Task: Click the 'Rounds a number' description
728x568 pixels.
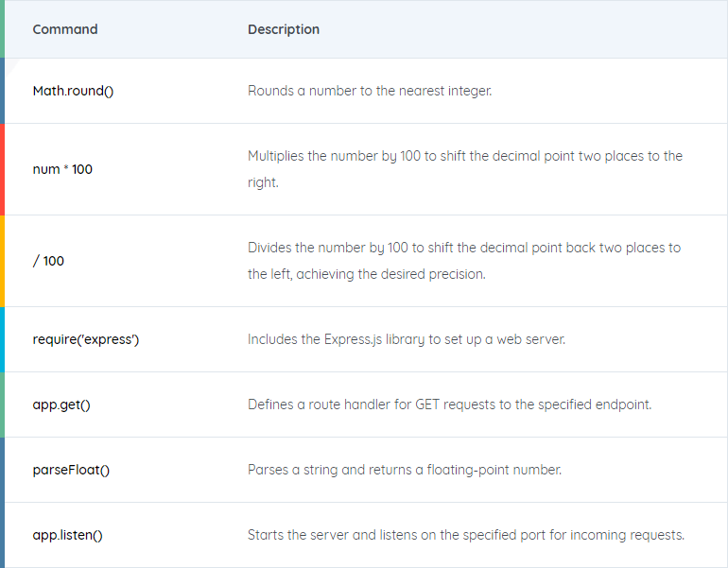Action: pyautogui.click(x=370, y=92)
